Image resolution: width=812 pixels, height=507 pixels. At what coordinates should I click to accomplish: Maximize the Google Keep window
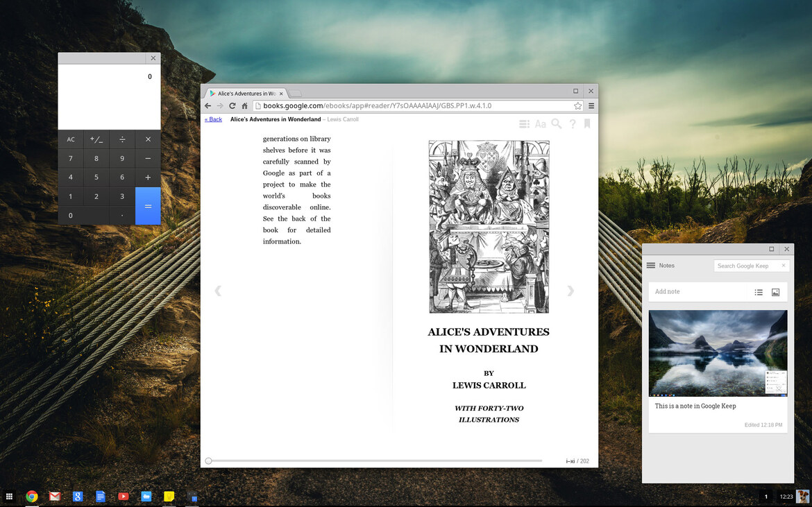click(771, 249)
